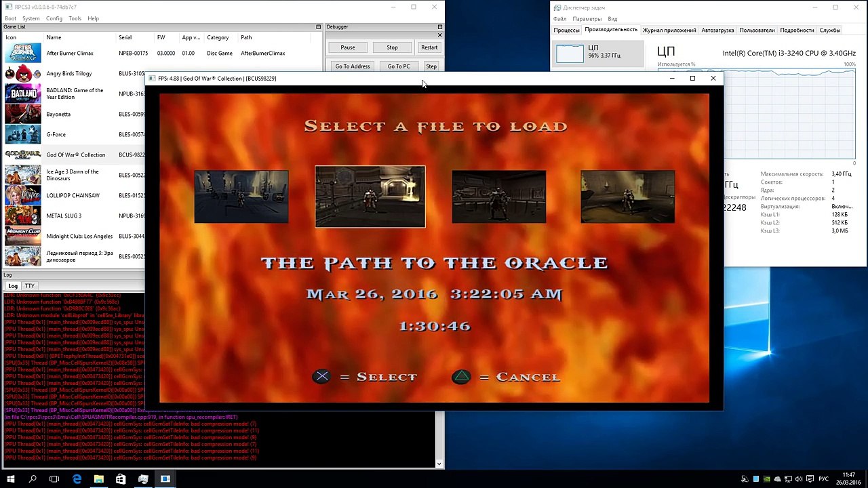Click Go To PC in Debugger
The height and width of the screenshot is (488, 868).
tap(399, 66)
